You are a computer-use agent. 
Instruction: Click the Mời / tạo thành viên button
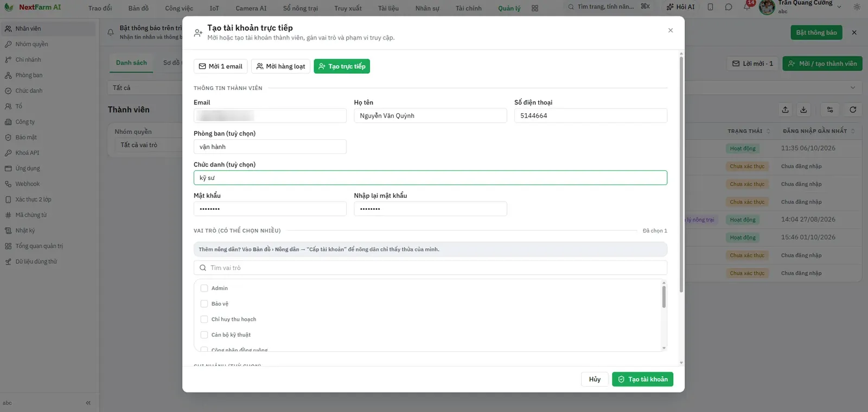coord(822,63)
